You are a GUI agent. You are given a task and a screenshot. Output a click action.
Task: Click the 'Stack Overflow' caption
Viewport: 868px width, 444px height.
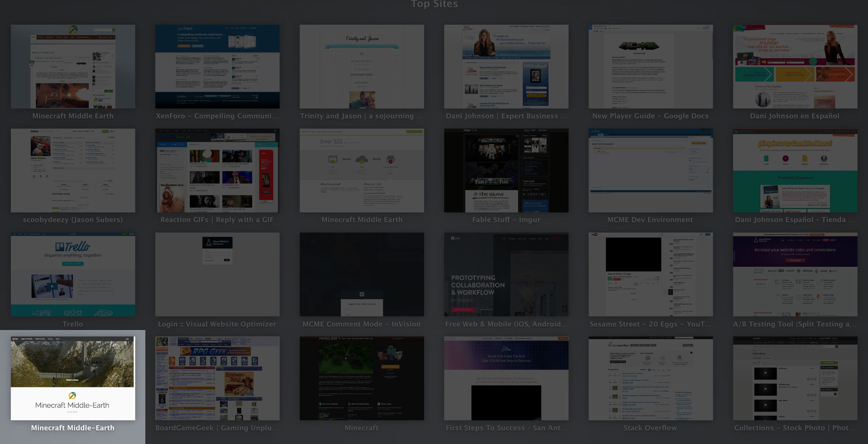tap(650, 428)
